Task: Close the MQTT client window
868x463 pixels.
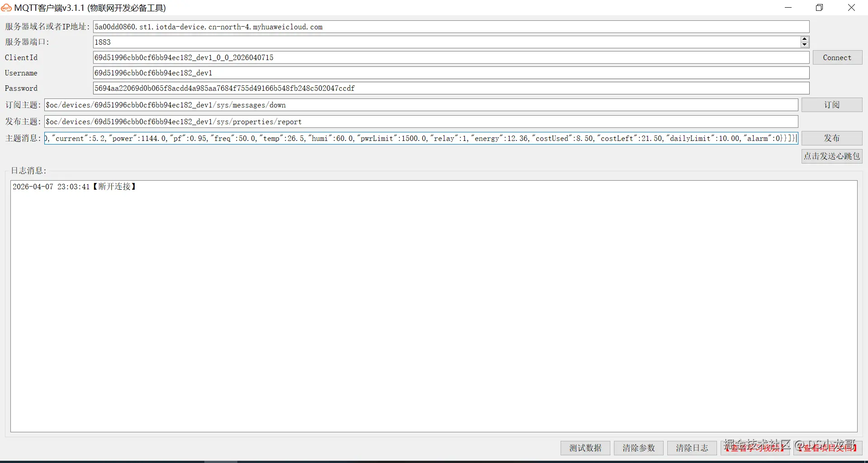Action: pos(851,8)
